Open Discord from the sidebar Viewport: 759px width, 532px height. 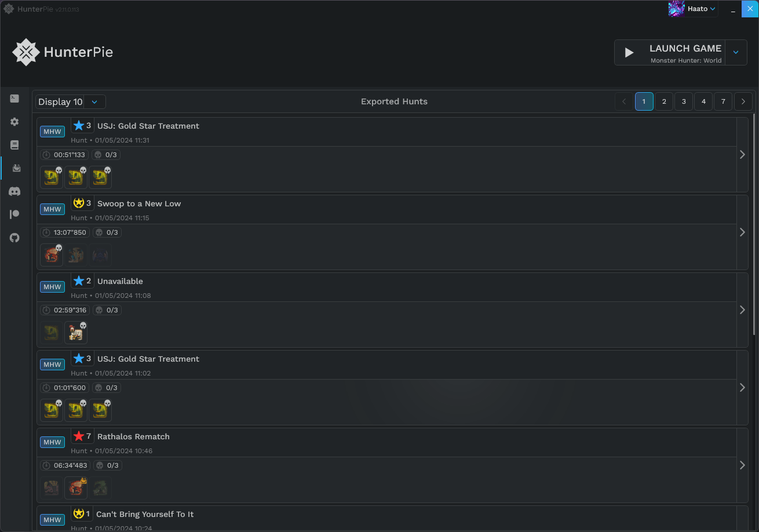point(14,191)
